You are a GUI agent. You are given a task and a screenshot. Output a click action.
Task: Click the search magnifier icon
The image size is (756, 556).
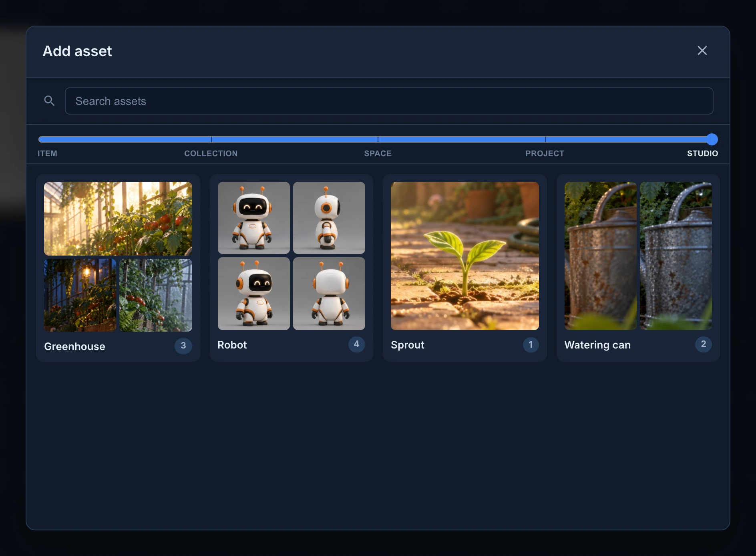(x=49, y=101)
